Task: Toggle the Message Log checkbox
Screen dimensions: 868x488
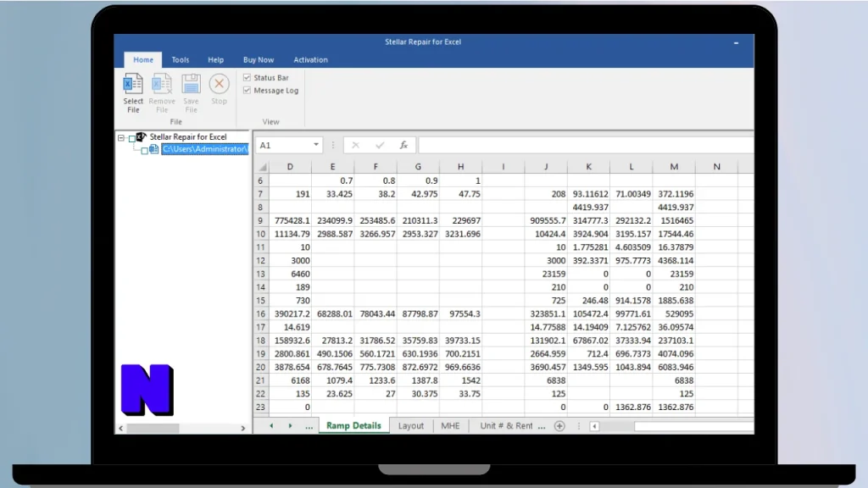Action: coord(247,90)
